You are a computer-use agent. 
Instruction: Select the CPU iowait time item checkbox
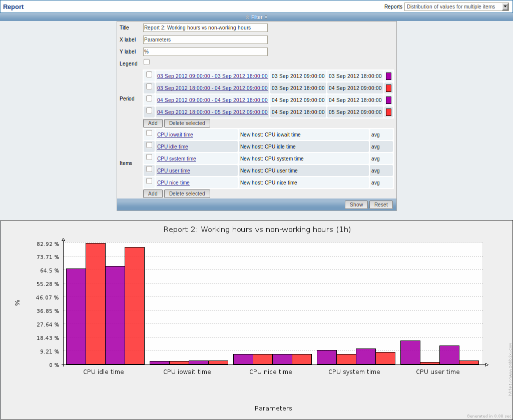click(x=149, y=133)
